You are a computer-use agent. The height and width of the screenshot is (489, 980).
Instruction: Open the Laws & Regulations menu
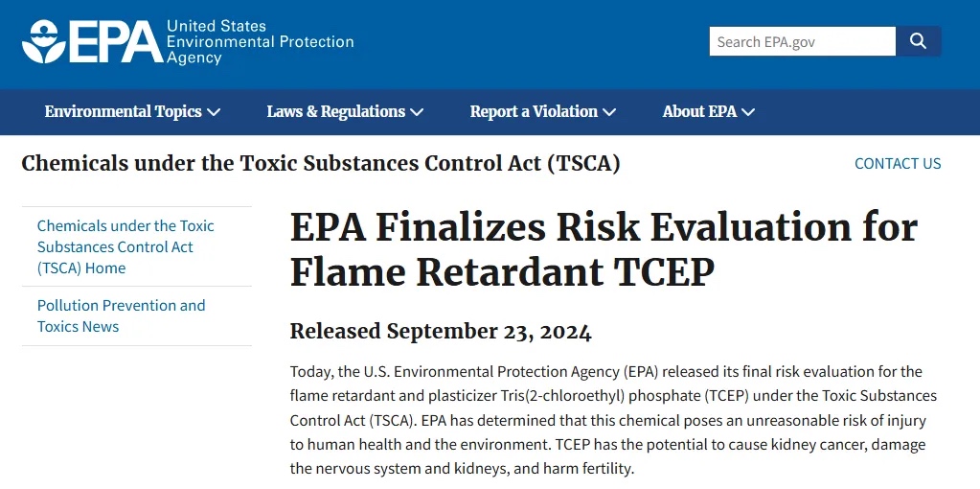pos(345,112)
